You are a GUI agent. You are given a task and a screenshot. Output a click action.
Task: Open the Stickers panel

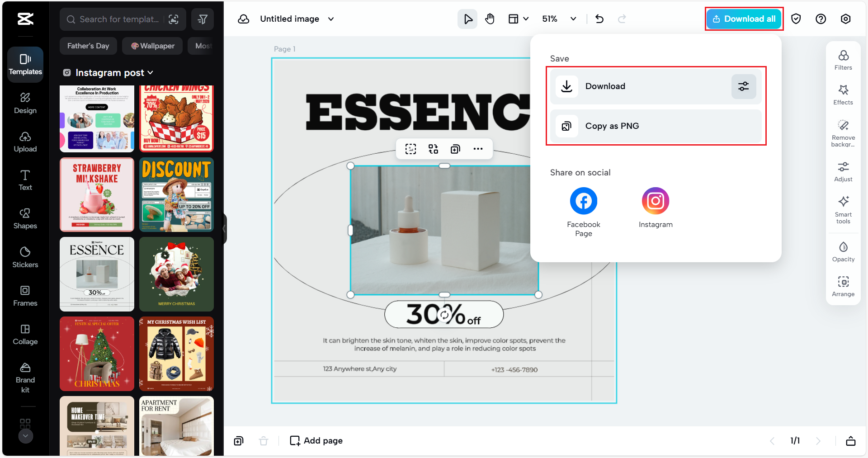(x=25, y=257)
